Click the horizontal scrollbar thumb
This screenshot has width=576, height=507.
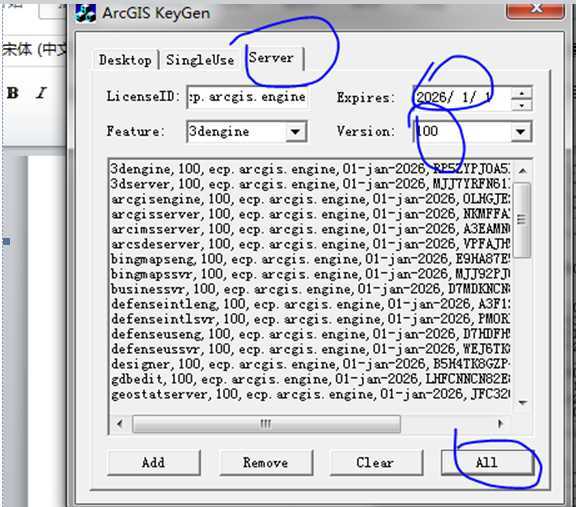click(x=266, y=424)
